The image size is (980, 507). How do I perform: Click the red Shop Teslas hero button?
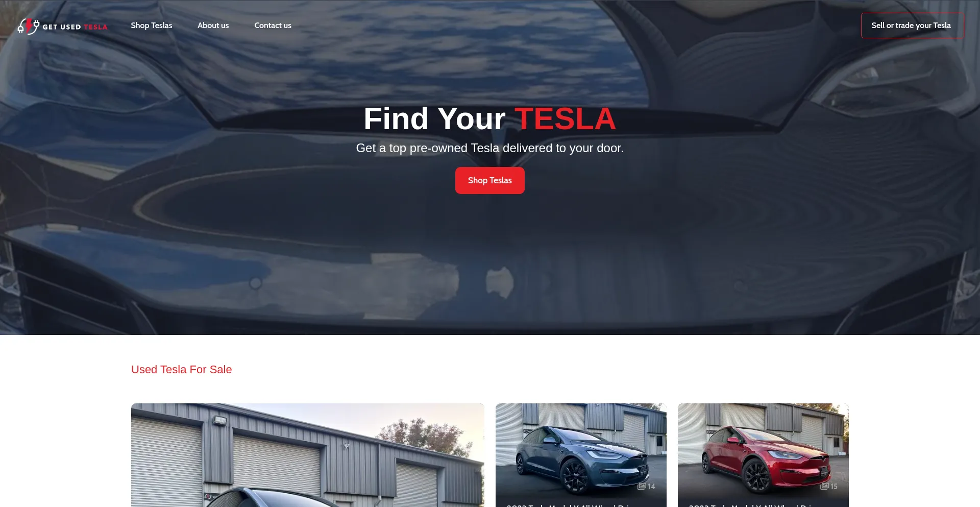click(x=490, y=180)
